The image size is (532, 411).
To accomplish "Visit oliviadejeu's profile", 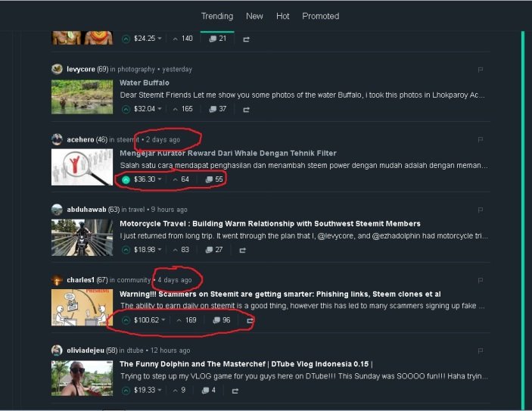I will (x=86, y=350).
